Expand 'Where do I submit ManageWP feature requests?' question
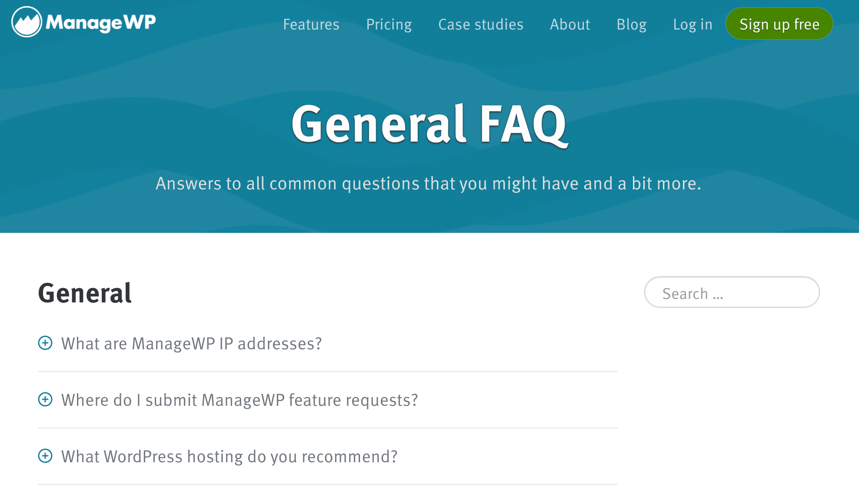Screen dimensions: 859x504 coord(45,399)
